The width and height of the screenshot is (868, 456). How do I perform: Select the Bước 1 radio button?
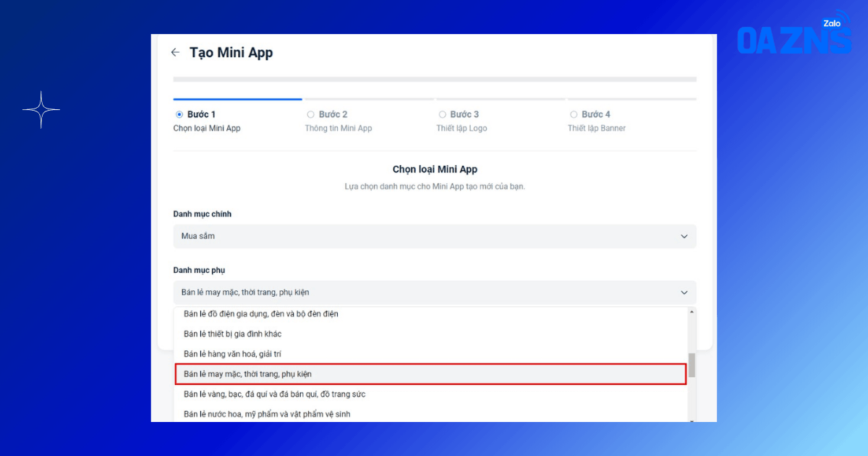point(179,114)
